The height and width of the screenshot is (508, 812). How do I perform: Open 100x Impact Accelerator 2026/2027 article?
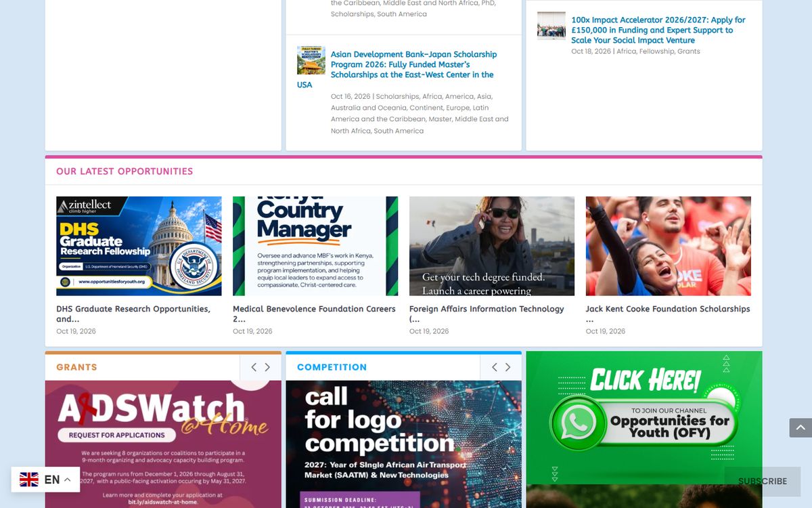pyautogui.click(x=658, y=30)
